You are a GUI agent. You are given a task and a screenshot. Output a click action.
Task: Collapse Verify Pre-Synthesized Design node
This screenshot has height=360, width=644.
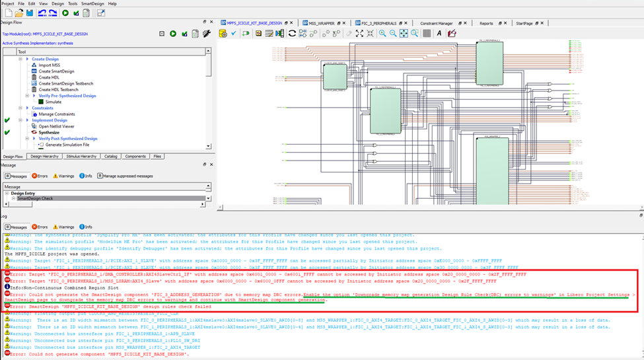pos(27,95)
